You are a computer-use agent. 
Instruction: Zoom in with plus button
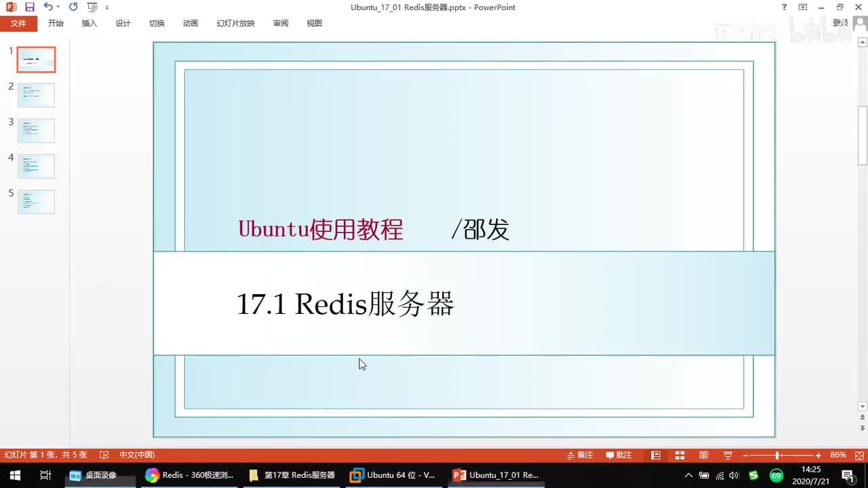tap(818, 455)
